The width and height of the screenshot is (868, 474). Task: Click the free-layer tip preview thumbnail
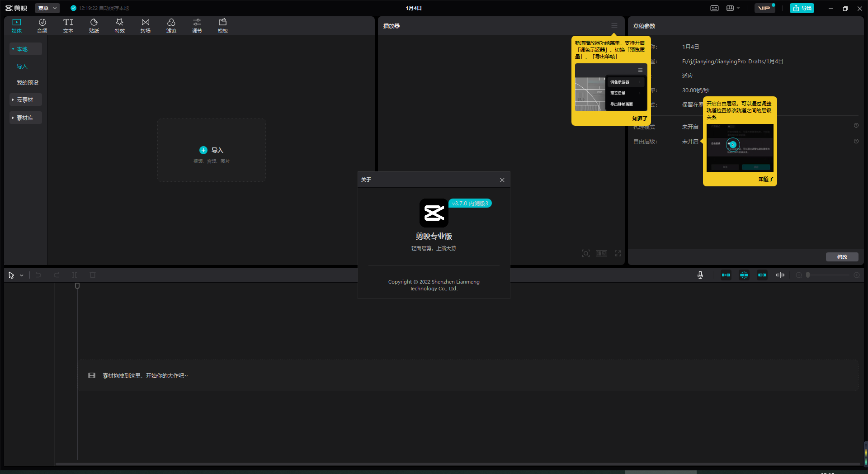pos(740,148)
